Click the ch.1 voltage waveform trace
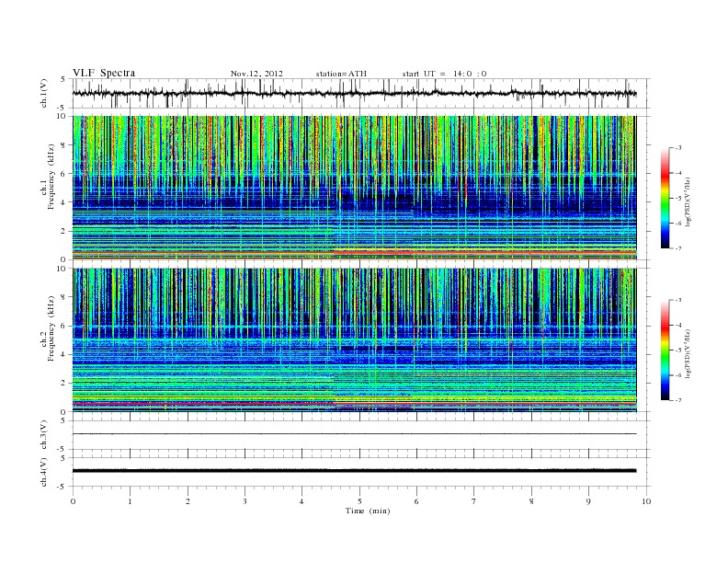This screenshot has width=728, height=563. 354,93
